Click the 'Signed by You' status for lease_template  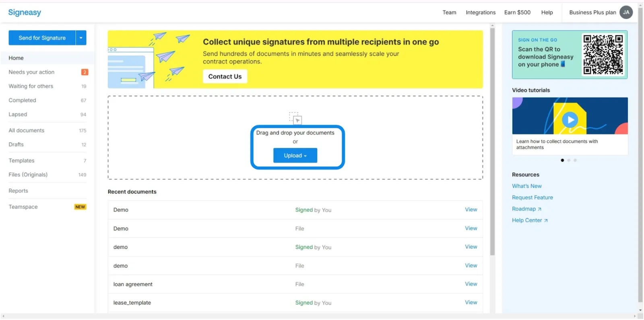[313, 303]
